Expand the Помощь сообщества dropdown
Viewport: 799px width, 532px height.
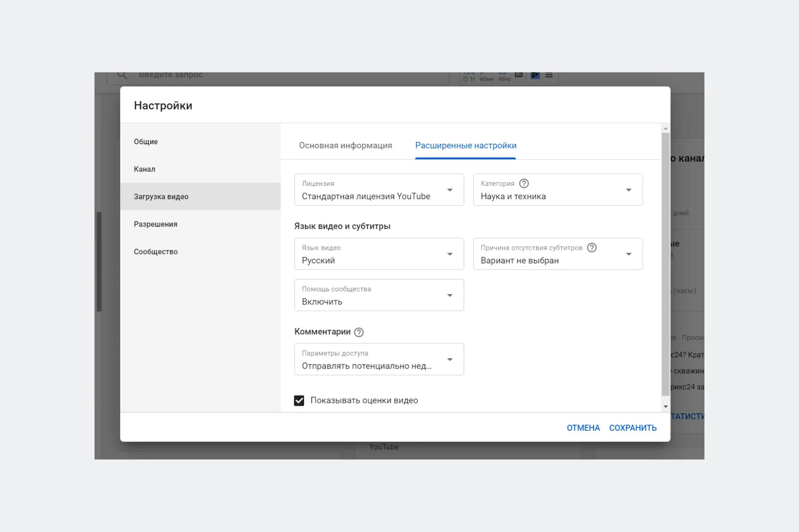click(x=379, y=295)
